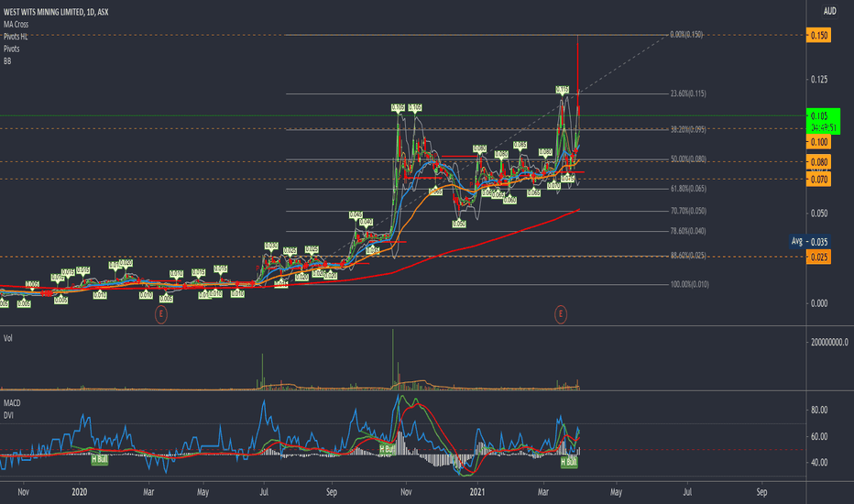Image resolution: width=854 pixels, height=504 pixels.
Task: Click the orange 0.100 price label
Action: pos(818,142)
